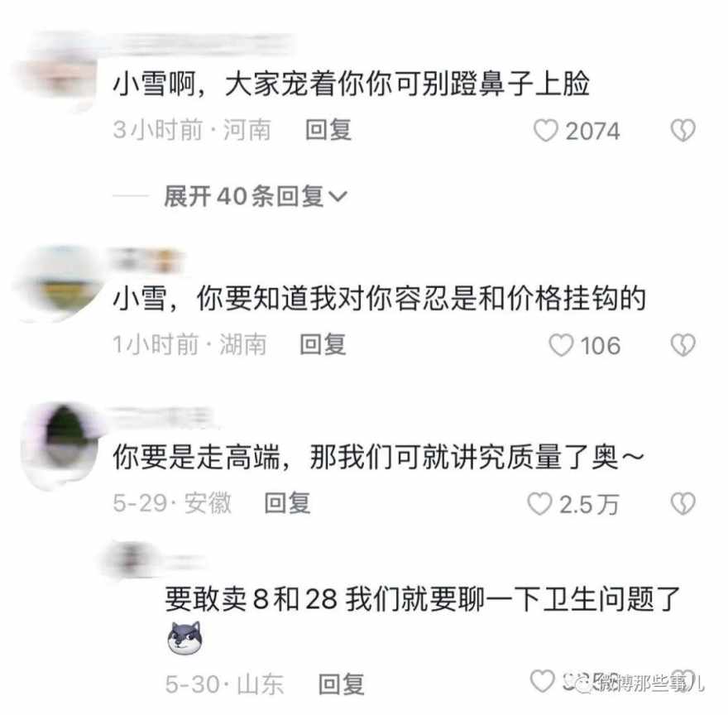Like the Shandong reply comment
This screenshot has height=715, width=728.
(543, 681)
